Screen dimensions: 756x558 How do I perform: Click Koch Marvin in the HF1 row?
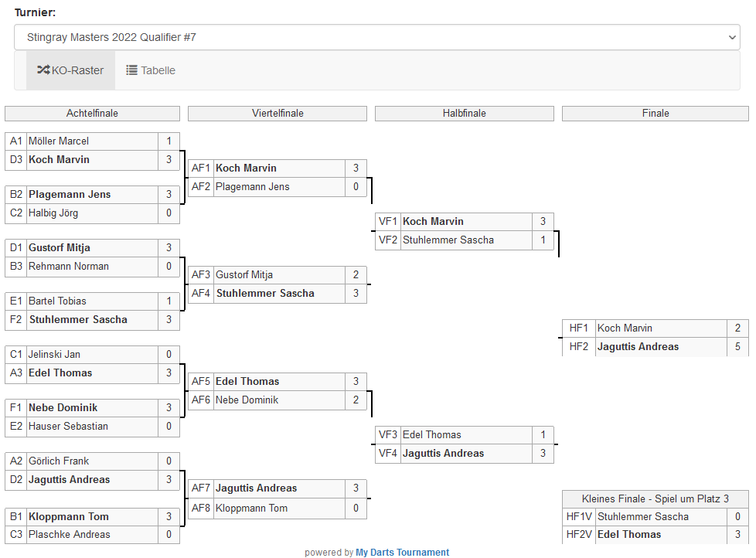point(625,328)
